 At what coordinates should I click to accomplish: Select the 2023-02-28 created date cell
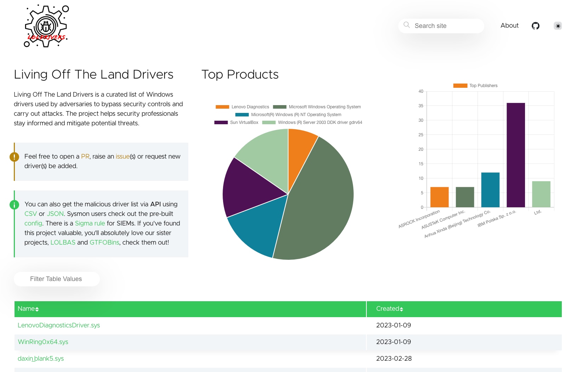click(394, 359)
